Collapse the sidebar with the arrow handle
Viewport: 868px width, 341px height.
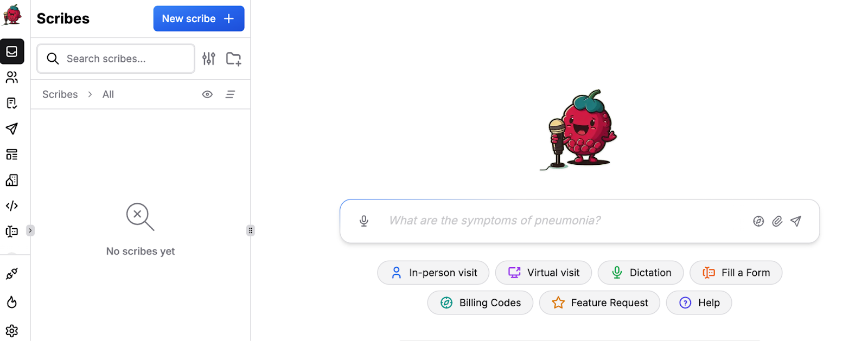point(30,230)
